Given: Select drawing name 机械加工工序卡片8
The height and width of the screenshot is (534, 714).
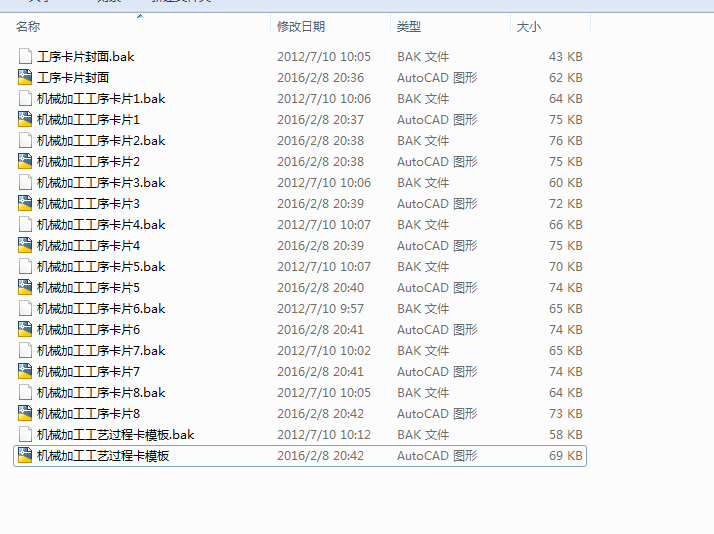Looking at the screenshot, I should click(x=88, y=413).
